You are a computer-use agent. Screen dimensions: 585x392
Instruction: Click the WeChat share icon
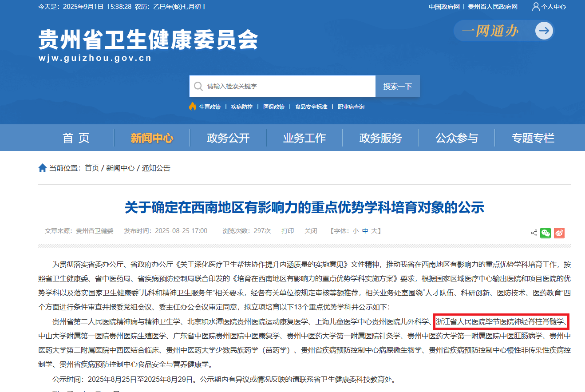pos(545,233)
